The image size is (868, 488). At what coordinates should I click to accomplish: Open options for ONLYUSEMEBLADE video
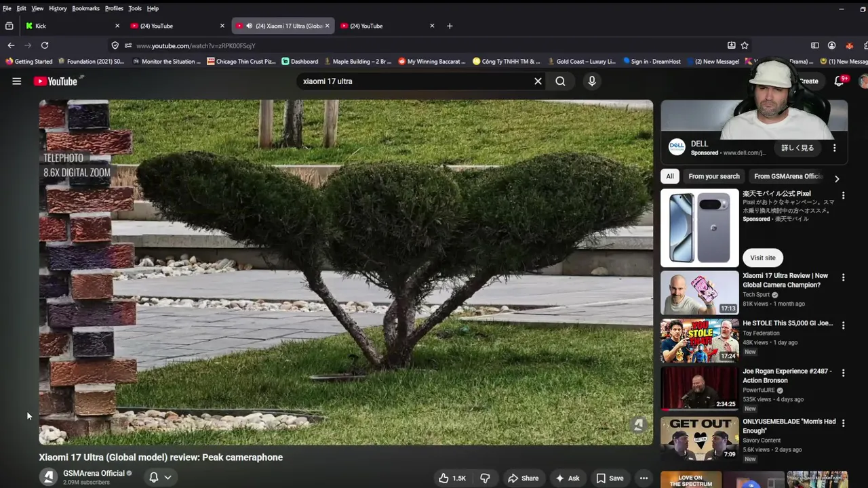[x=843, y=423]
